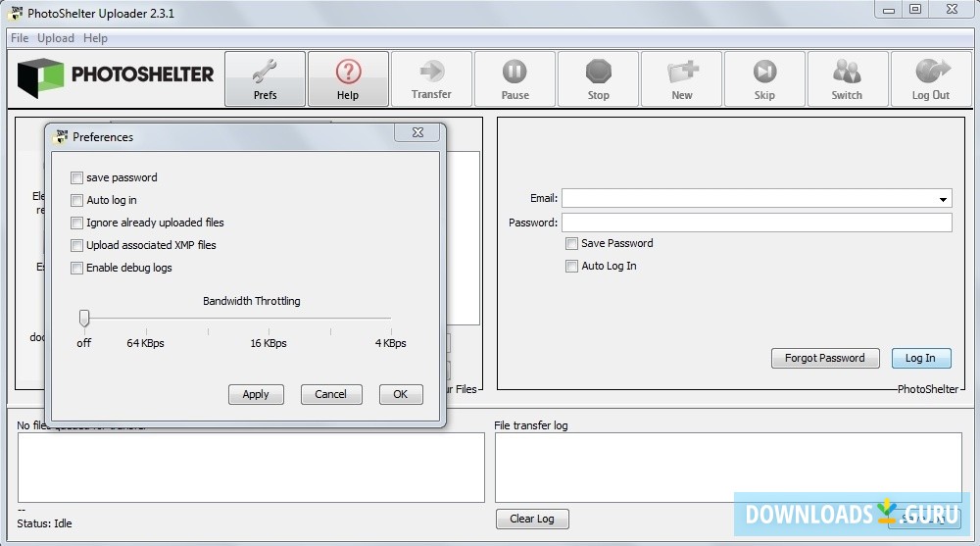
Task: Click the Stop toolbar icon
Action: click(598, 78)
